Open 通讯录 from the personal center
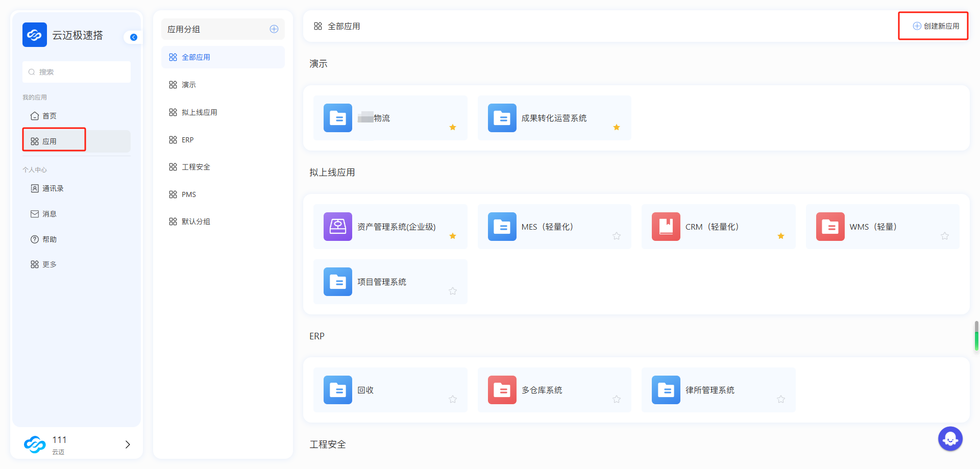Screen dimensions: 980x469 (53, 188)
